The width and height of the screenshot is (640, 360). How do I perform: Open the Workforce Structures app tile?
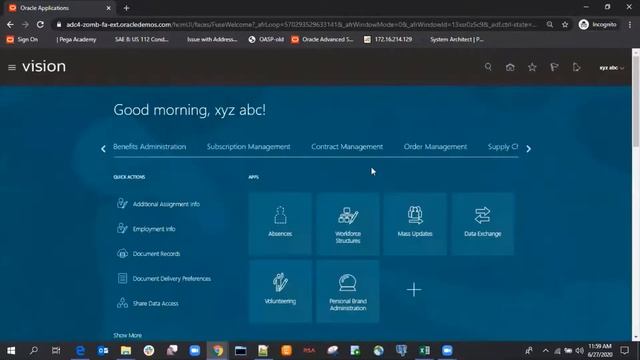point(348,224)
